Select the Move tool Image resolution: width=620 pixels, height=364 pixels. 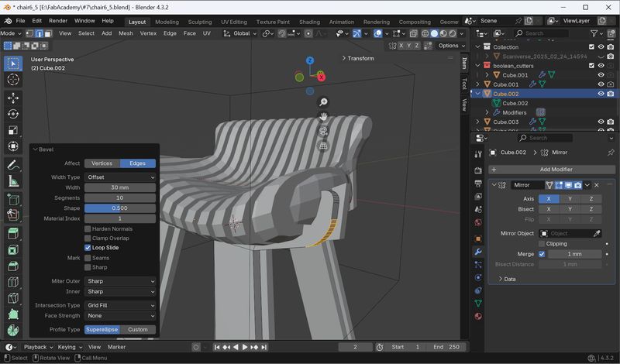(x=13, y=98)
